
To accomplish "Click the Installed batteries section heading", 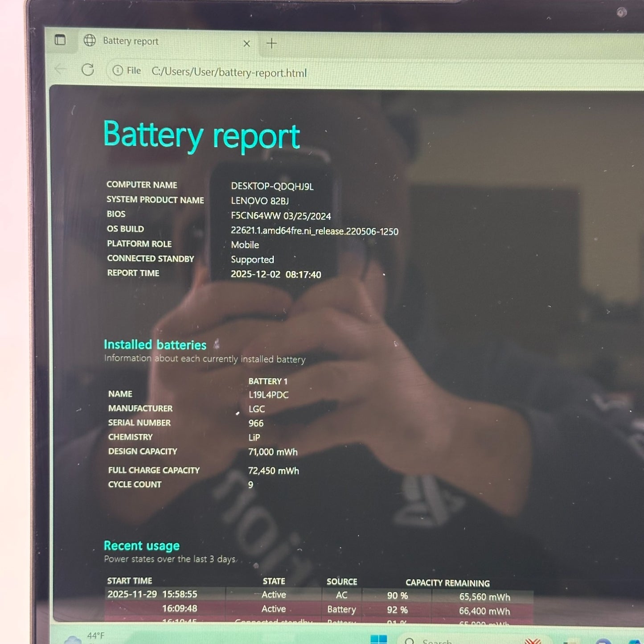I will coord(155,345).
